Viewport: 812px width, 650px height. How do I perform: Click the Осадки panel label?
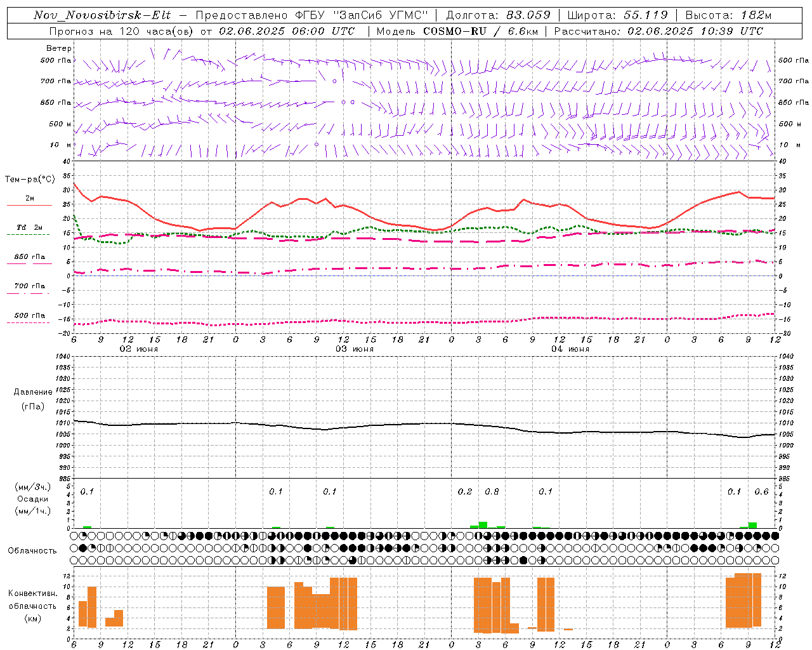coord(32,499)
